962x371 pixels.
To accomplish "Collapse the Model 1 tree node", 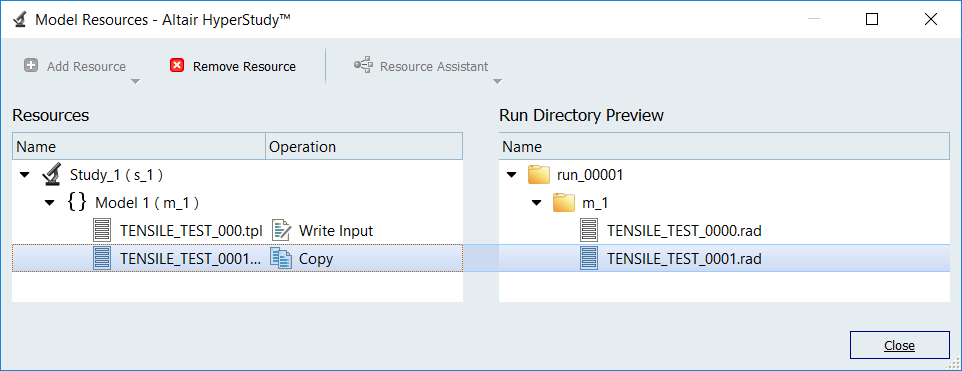I will tap(50, 203).
